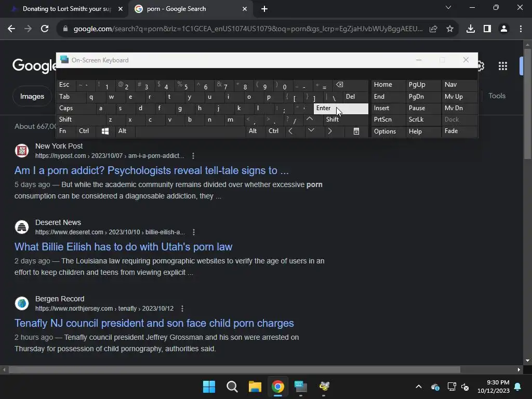Toggle the left Shift key
This screenshot has height=399, width=532.
tap(81, 119)
